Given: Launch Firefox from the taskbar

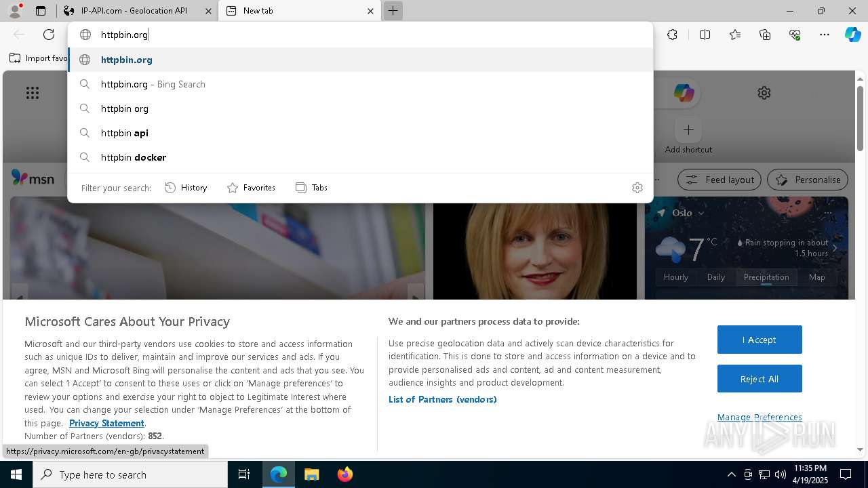Looking at the screenshot, I should pyautogui.click(x=345, y=474).
